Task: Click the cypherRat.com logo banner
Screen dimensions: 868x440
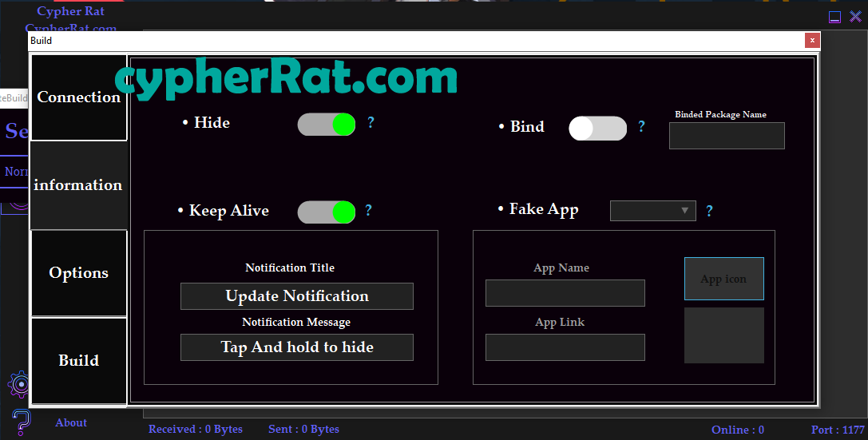Action: (x=286, y=80)
